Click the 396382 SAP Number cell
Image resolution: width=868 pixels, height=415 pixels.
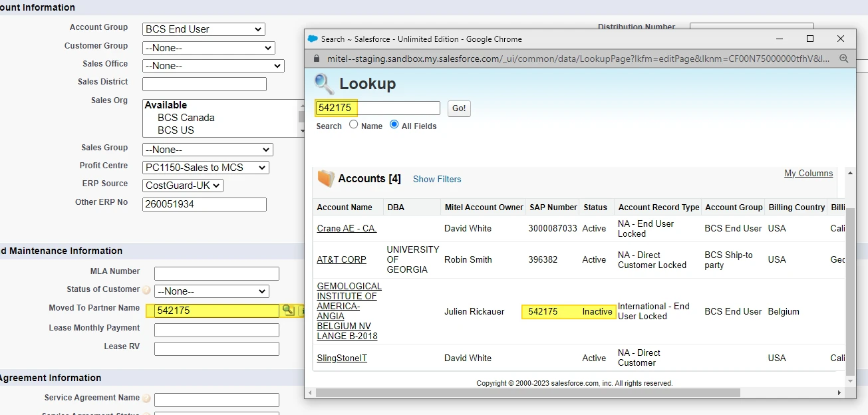543,259
